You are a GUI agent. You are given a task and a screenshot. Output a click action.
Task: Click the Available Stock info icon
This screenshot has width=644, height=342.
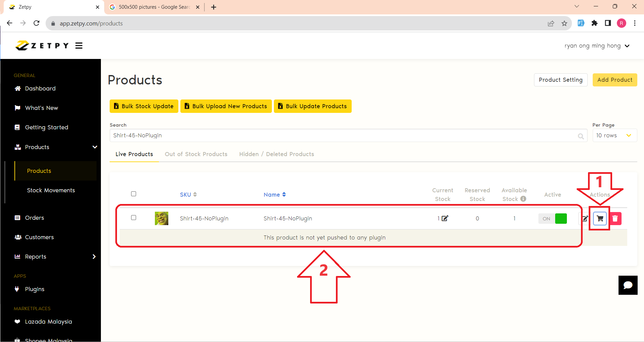523,199
